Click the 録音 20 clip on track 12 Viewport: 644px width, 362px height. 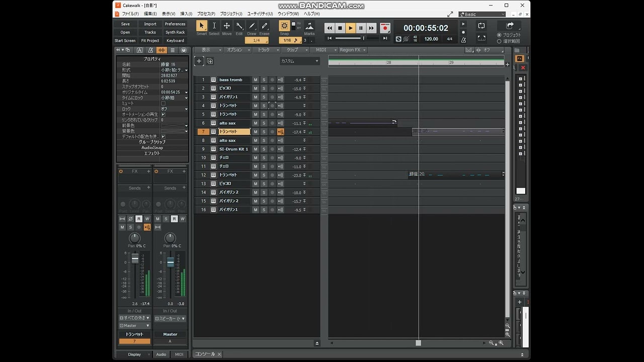455,174
